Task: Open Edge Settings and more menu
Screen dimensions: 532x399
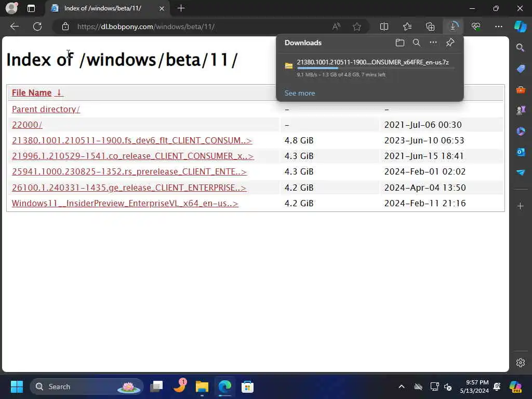Action: point(498,26)
